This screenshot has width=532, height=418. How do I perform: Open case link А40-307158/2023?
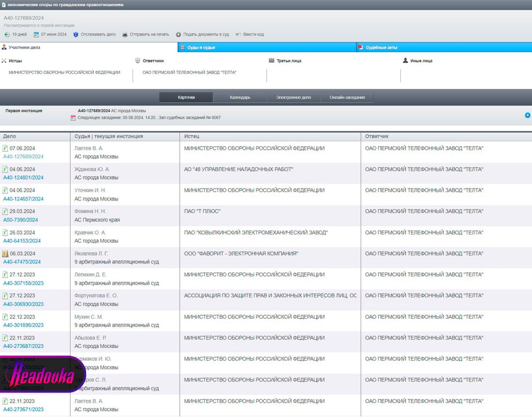[x=23, y=283]
